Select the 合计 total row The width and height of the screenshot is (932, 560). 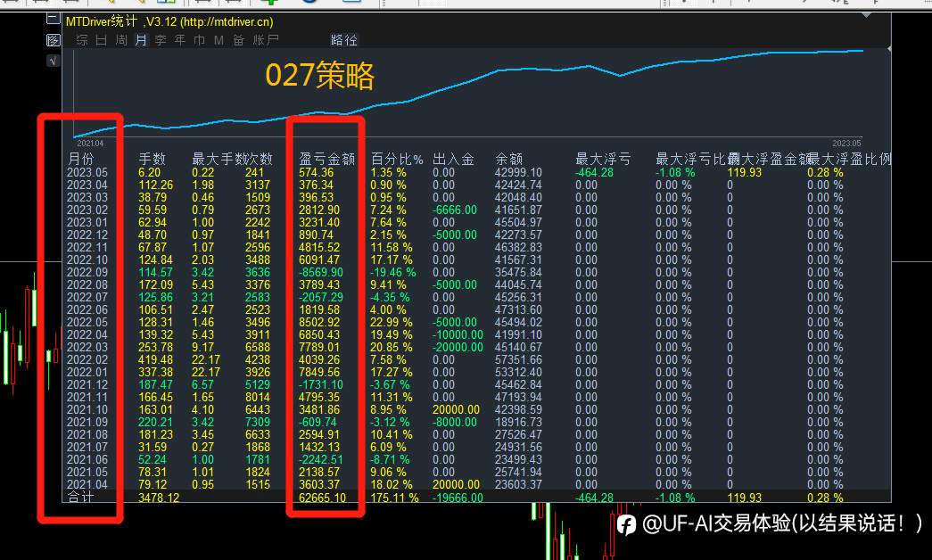[475, 497]
